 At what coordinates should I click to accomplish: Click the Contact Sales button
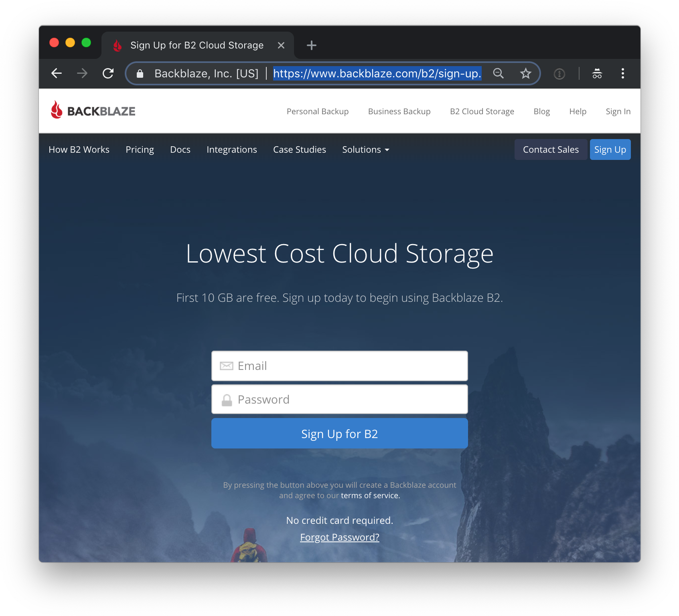point(551,149)
